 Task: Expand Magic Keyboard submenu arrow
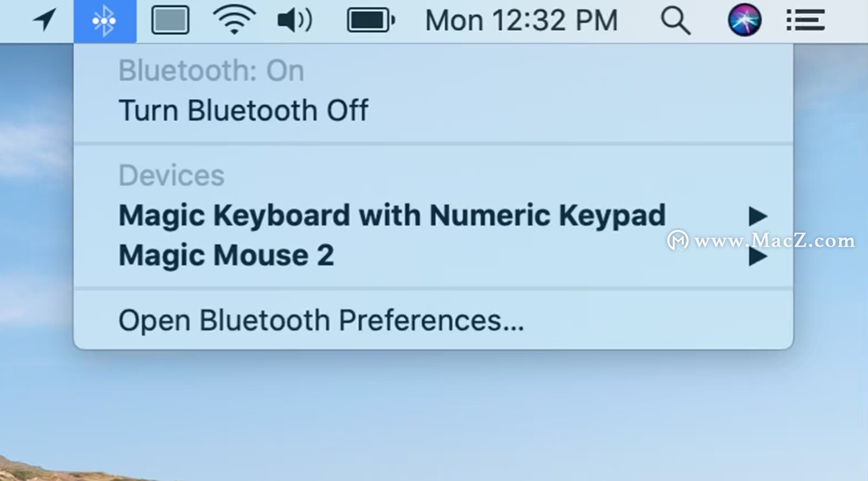click(x=758, y=216)
